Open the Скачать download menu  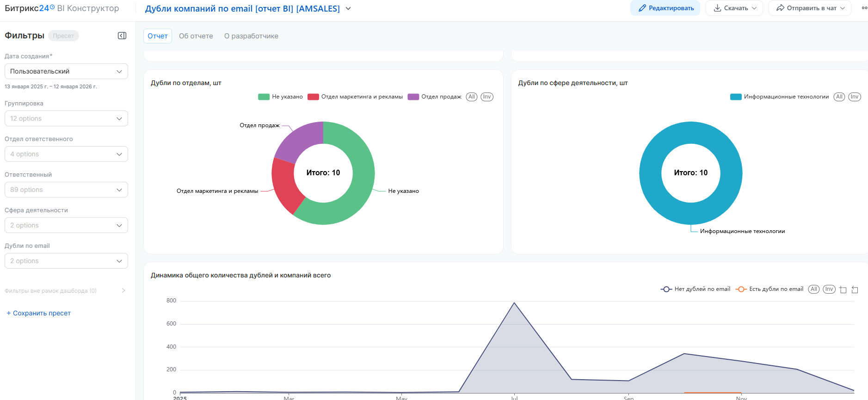pyautogui.click(x=734, y=8)
